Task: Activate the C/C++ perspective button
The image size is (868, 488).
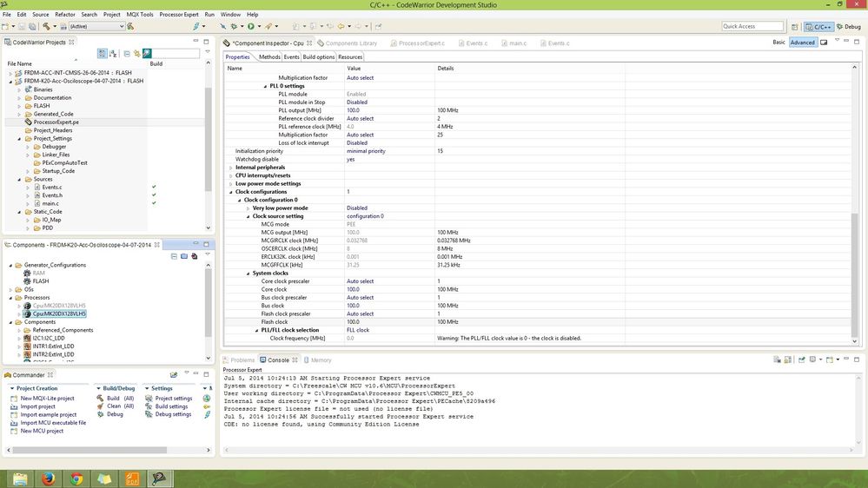Action: point(818,27)
